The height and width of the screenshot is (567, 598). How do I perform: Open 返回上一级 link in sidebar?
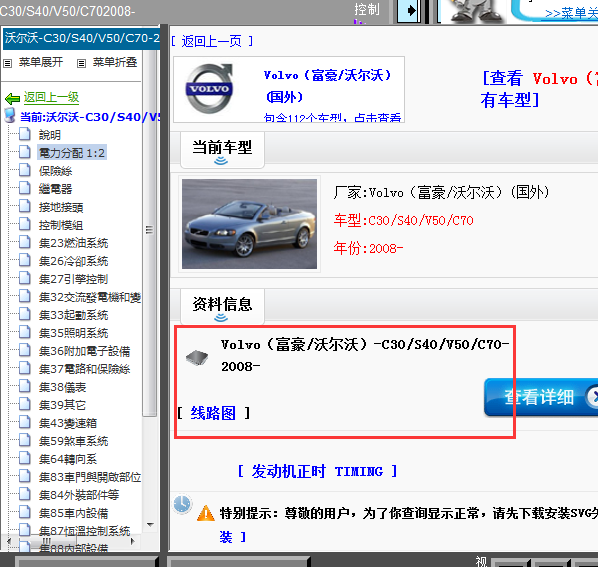(x=51, y=97)
